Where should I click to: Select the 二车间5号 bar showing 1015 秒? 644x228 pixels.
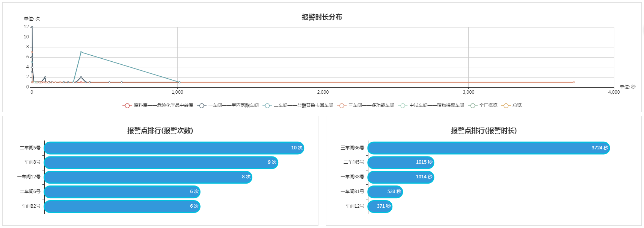(x=400, y=163)
